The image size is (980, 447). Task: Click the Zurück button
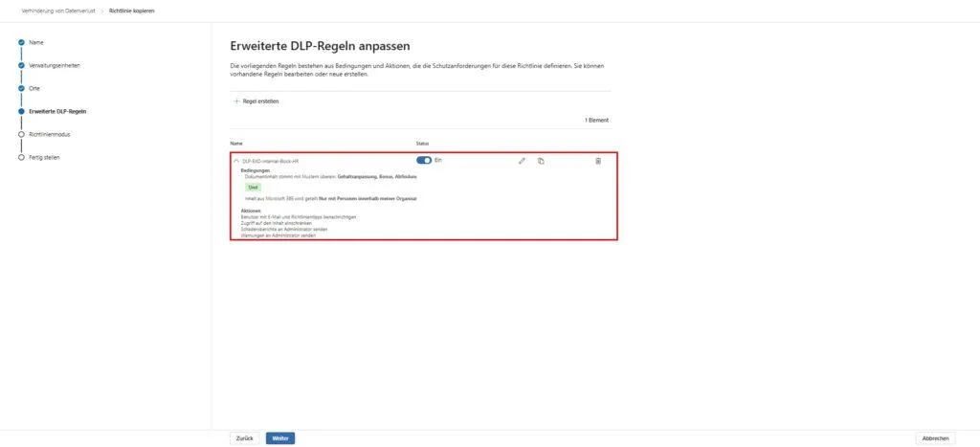[244, 438]
